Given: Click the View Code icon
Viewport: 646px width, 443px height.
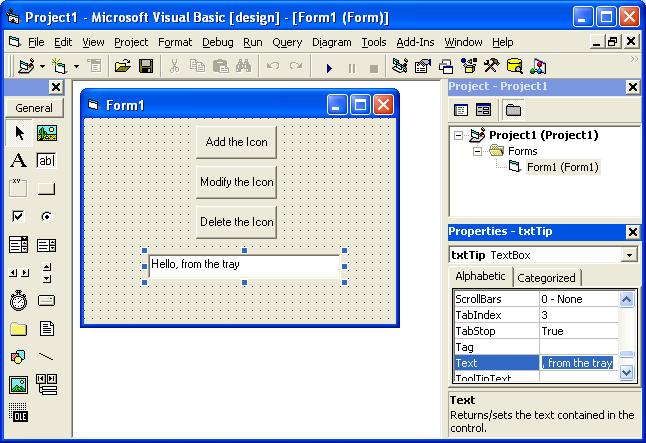Looking at the screenshot, I should [461, 110].
